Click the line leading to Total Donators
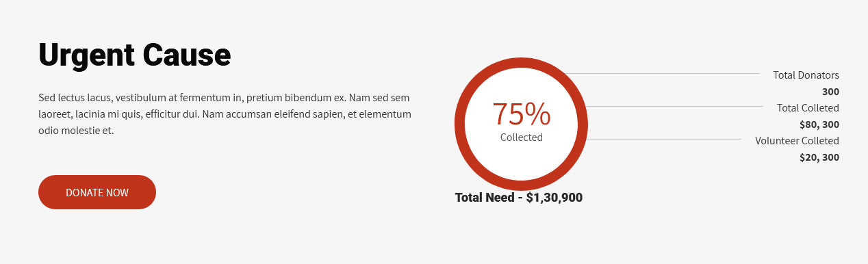The width and height of the screenshot is (868, 264). coord(662,73)
